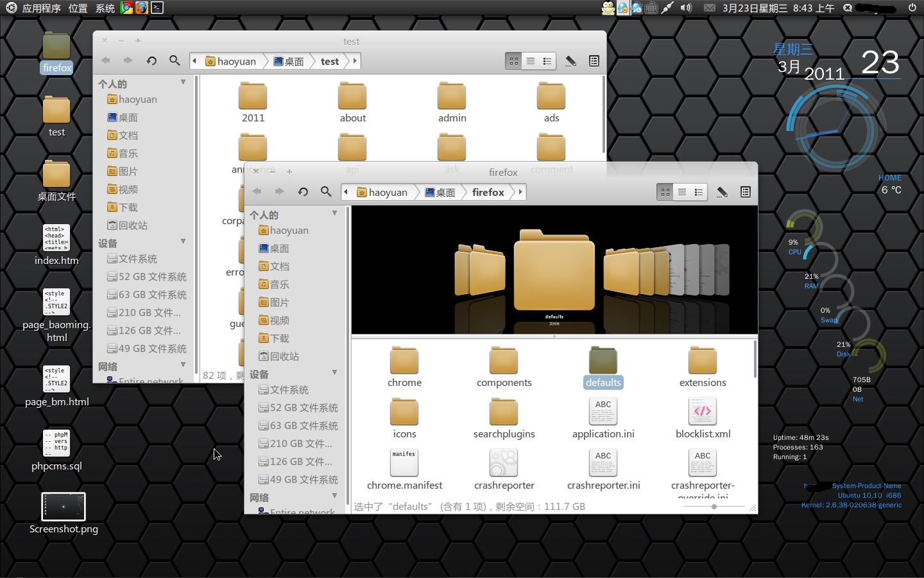Open the 应用程序 menu
The width and height of the screenshot is (924, 578).
[x=41, y=8]
